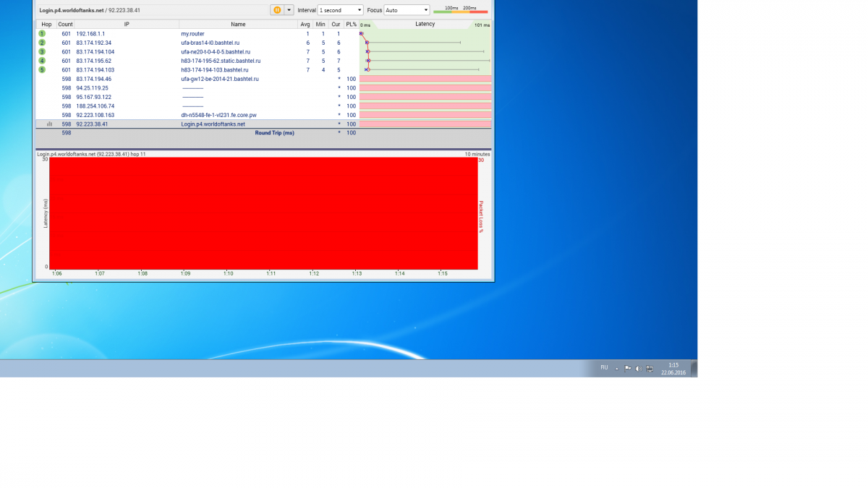Click the bar graph icon on the 92.223.38.41 row
This screenshot has width=868, height=488.
[49, 124]
